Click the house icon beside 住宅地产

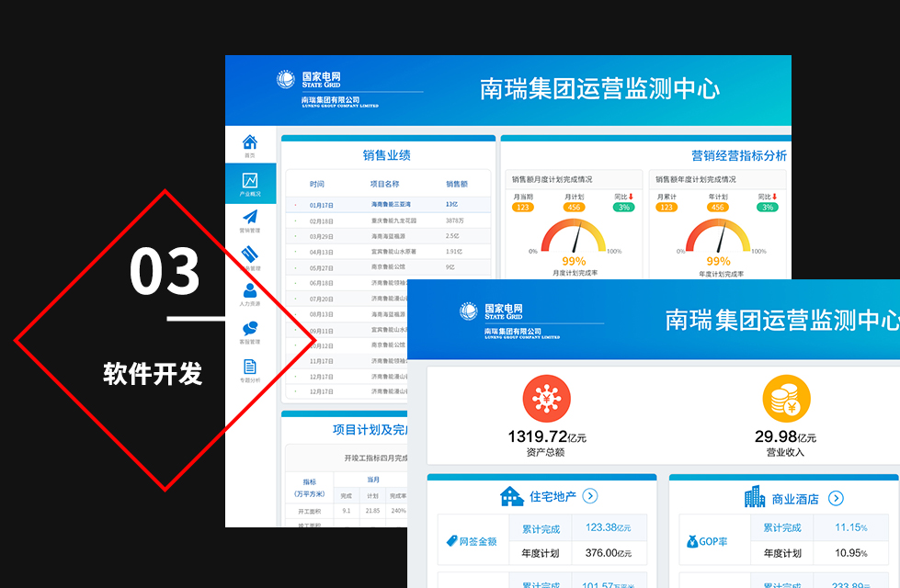(511, 496)
